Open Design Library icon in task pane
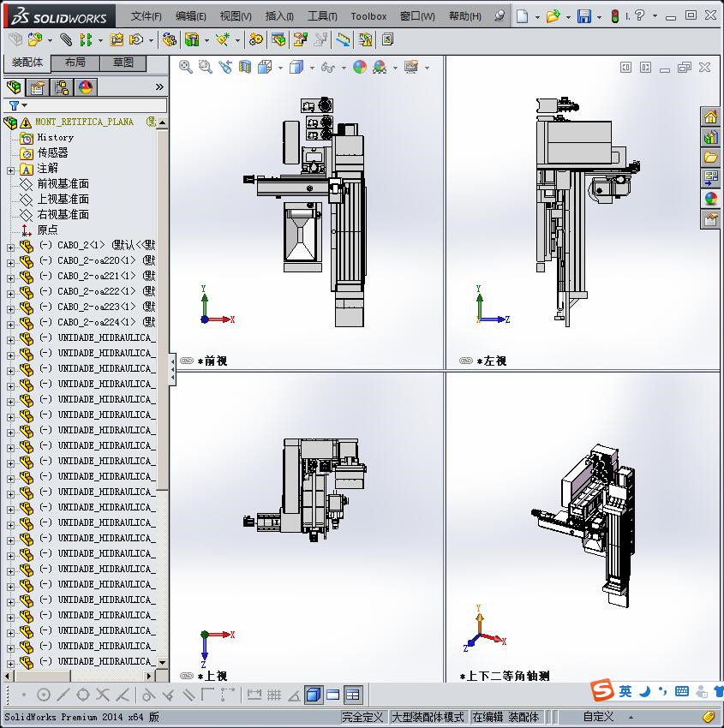 pos(710,137)
